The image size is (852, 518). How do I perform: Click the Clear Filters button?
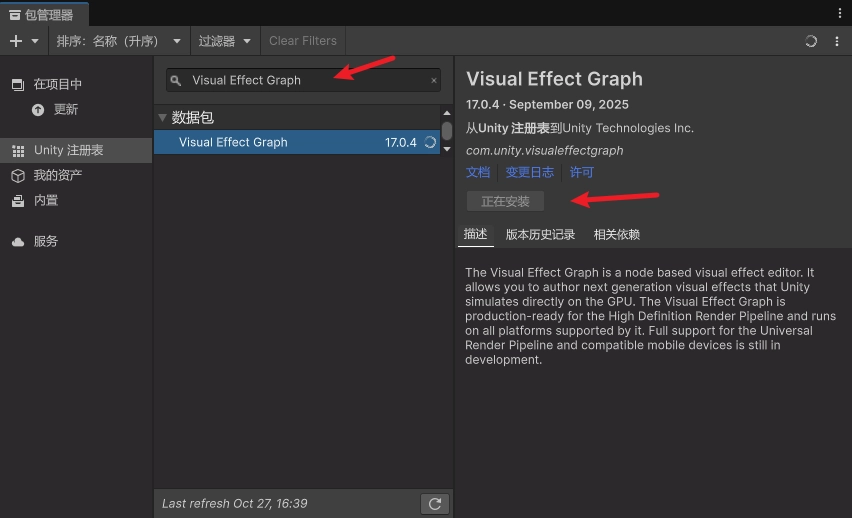tap(303, 41)
